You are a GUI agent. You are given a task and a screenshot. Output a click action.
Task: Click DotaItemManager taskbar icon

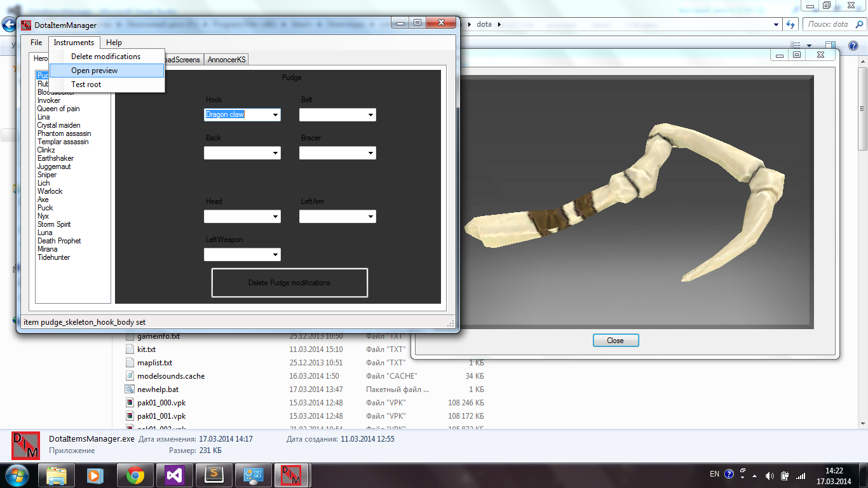[x=292, y=475]
